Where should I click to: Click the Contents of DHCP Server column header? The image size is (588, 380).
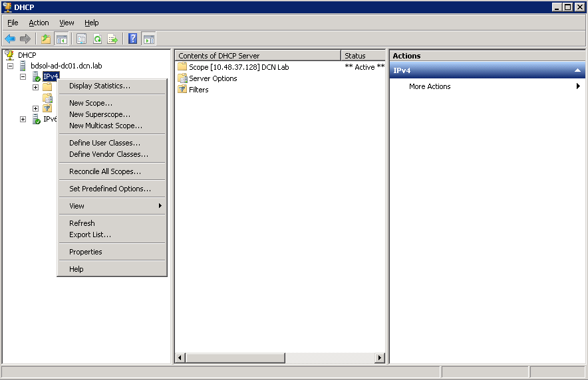(258, 55)
